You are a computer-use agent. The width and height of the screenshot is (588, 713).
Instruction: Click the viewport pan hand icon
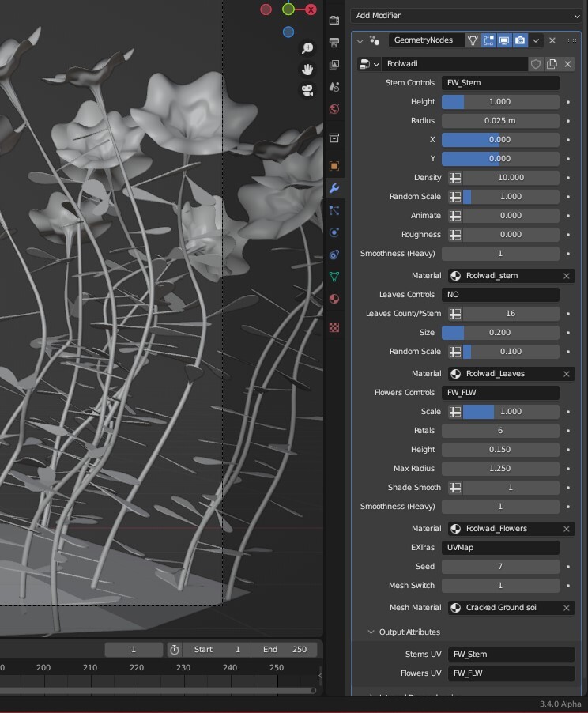[307, 69]
